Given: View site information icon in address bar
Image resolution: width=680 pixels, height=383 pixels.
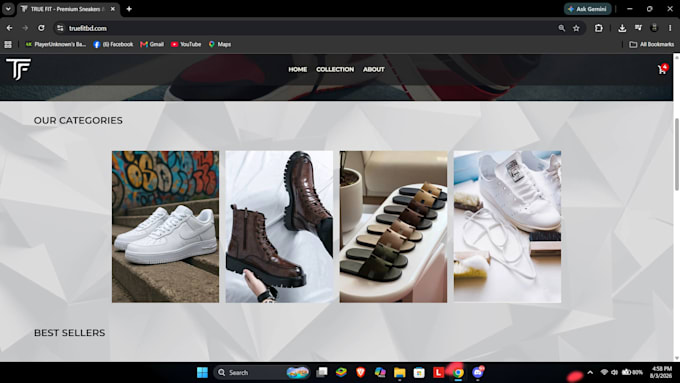Looking at the screenshot, I should (x=60, y=28).
